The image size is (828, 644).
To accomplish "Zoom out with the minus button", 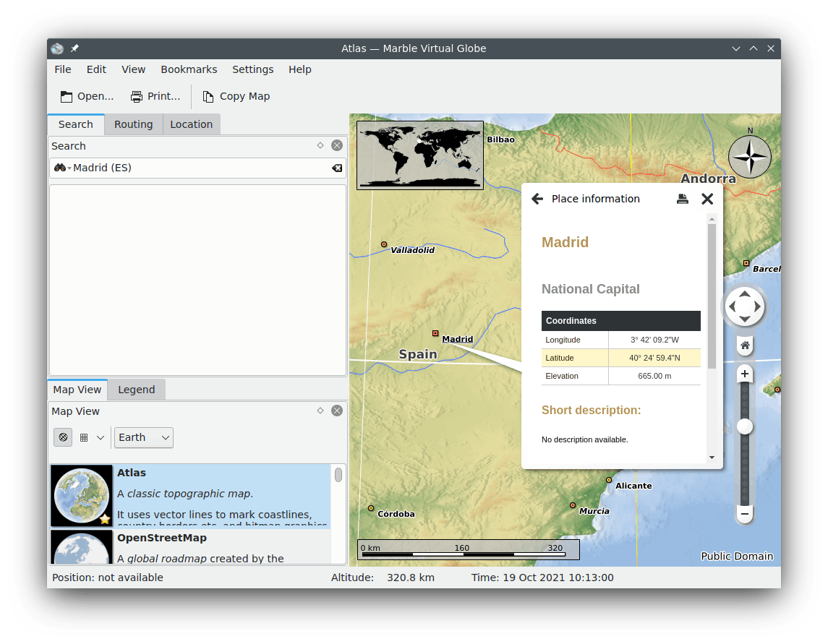I will point(745,514).
